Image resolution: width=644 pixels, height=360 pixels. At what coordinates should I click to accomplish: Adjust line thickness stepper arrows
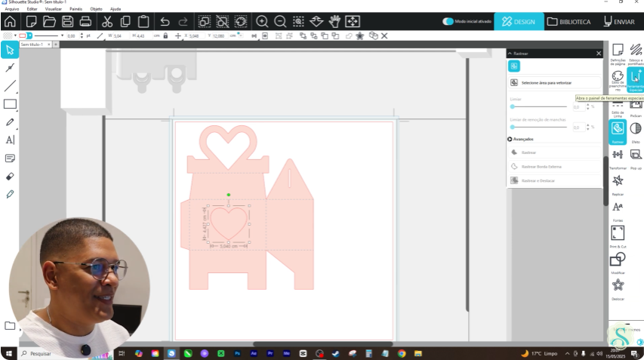pos(82,35)
